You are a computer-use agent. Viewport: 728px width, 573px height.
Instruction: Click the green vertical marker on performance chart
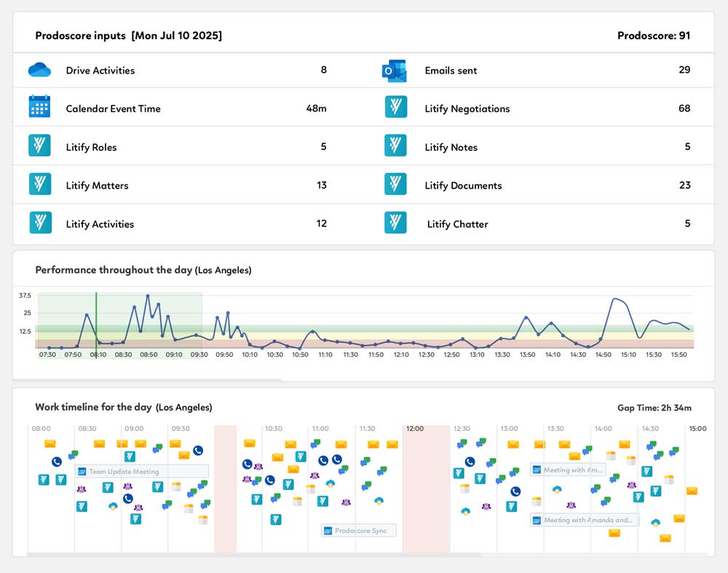pyautogui.click(x=96, y=325)
